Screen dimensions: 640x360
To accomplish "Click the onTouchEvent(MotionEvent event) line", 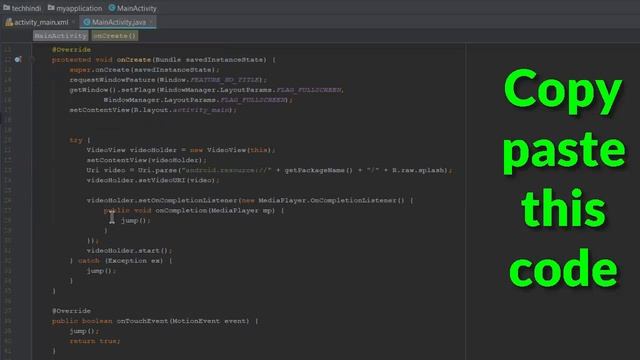I will 155,321.
